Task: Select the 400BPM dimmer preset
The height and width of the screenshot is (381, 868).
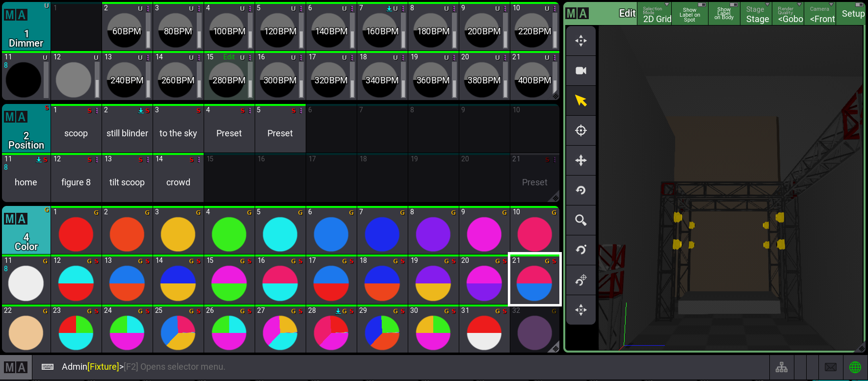Action: 534,76
